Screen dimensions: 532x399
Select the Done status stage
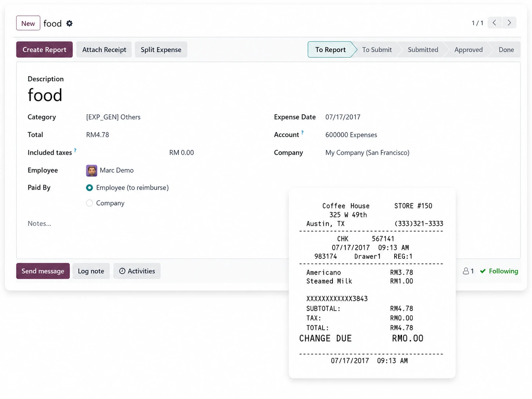[506, 50]
